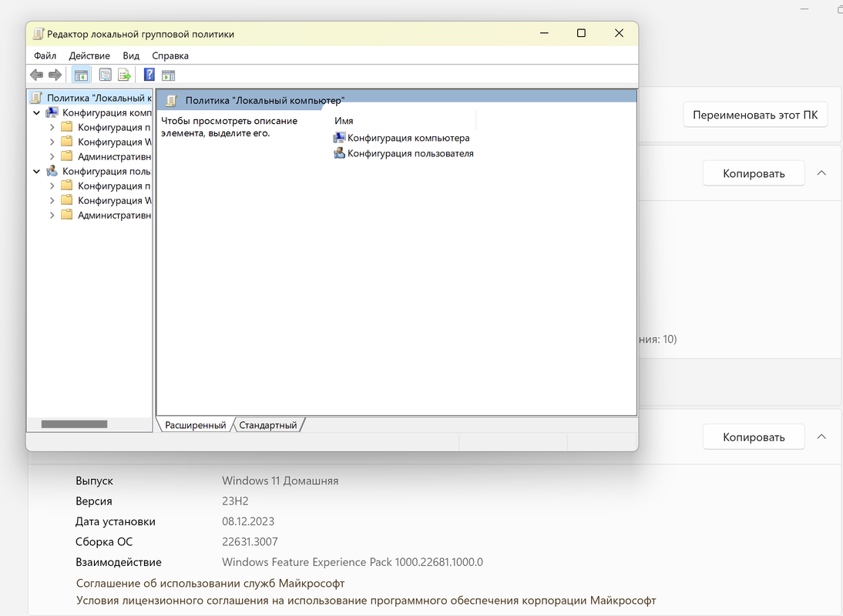Screen dimensions: 843x616
Task: Click lower Копировать button above Windows edition details
Action: click(x=754, y=437)
